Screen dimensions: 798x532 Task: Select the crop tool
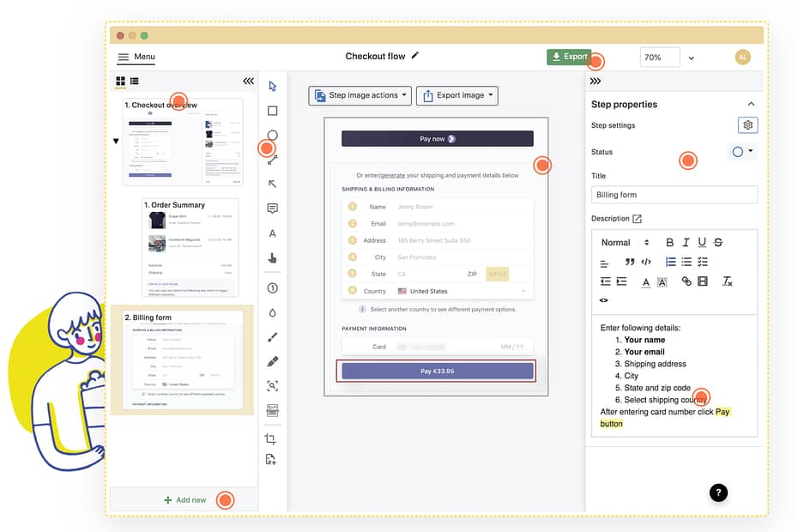coord(270,438)
